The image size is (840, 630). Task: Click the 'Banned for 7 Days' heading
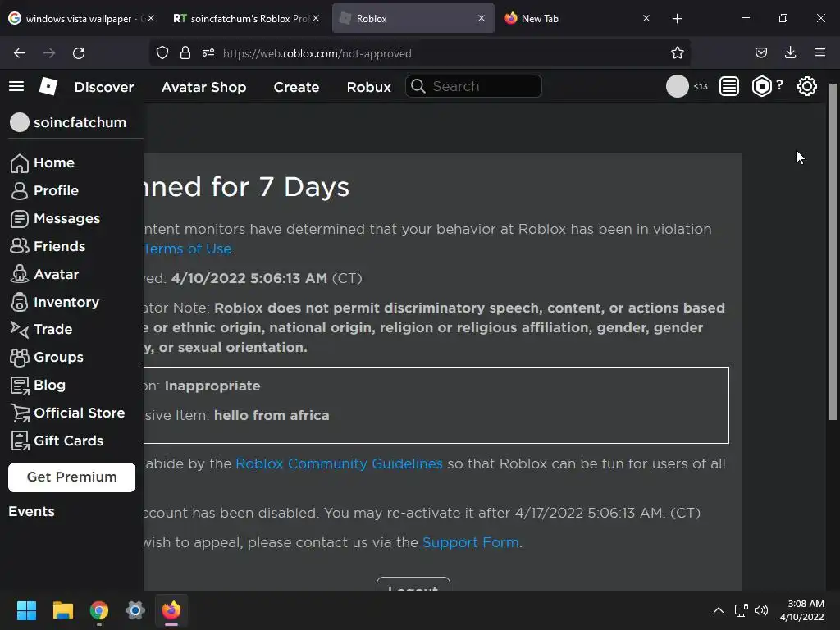(246, 187)
